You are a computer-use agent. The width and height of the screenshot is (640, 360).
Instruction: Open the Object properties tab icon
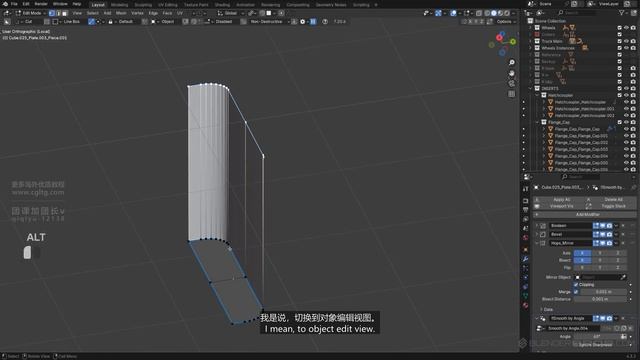[526, 249]
